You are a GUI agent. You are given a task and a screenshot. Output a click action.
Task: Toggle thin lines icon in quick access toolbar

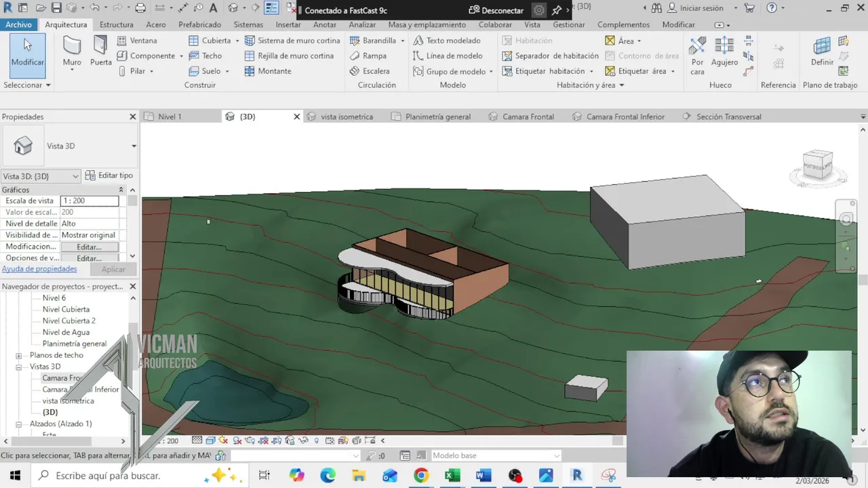tap(272, 8)
